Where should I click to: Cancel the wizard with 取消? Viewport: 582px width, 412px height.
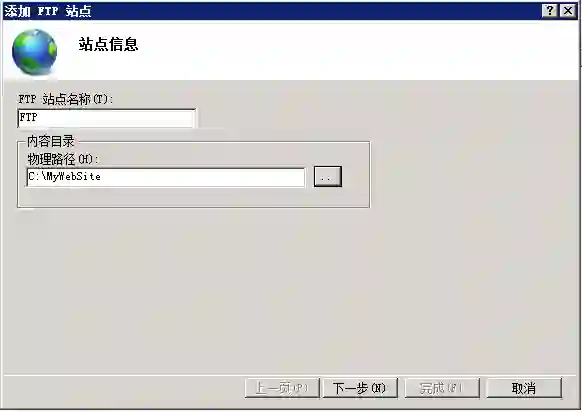click(524, 388)
